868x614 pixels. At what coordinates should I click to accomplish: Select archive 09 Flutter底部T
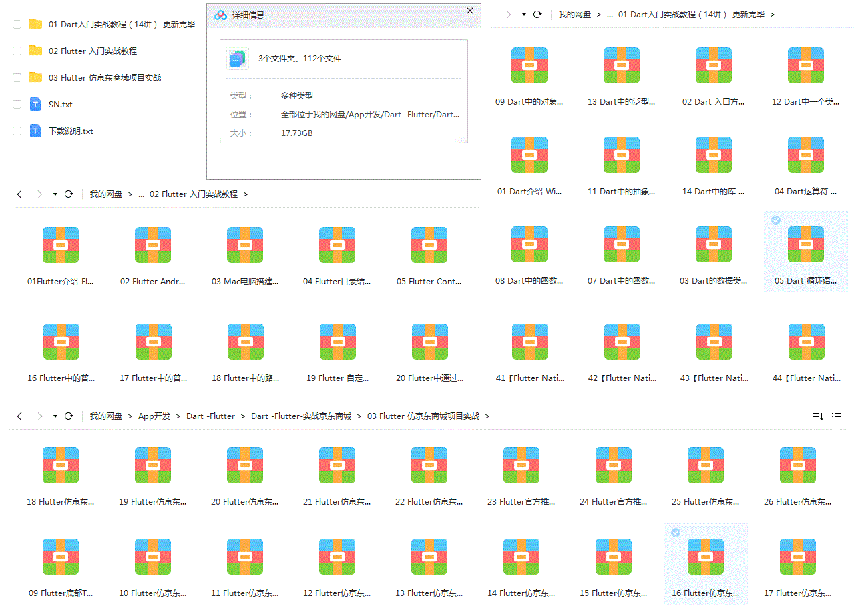(61, 557)
